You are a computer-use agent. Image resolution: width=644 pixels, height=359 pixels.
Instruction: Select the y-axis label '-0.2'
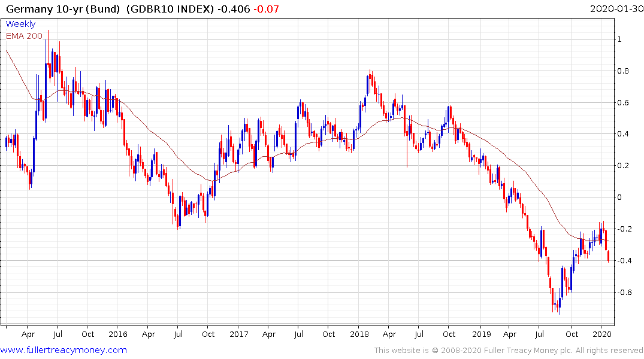[x=624, y=229]
